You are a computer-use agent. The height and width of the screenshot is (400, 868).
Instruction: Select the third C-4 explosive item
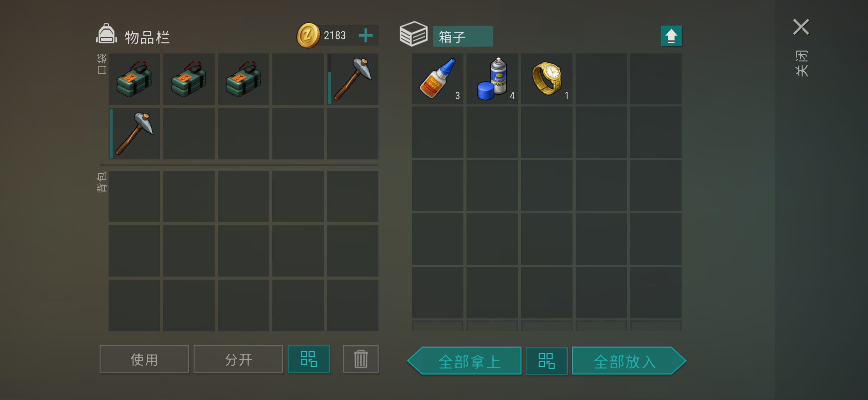click(x=243, y=79)
